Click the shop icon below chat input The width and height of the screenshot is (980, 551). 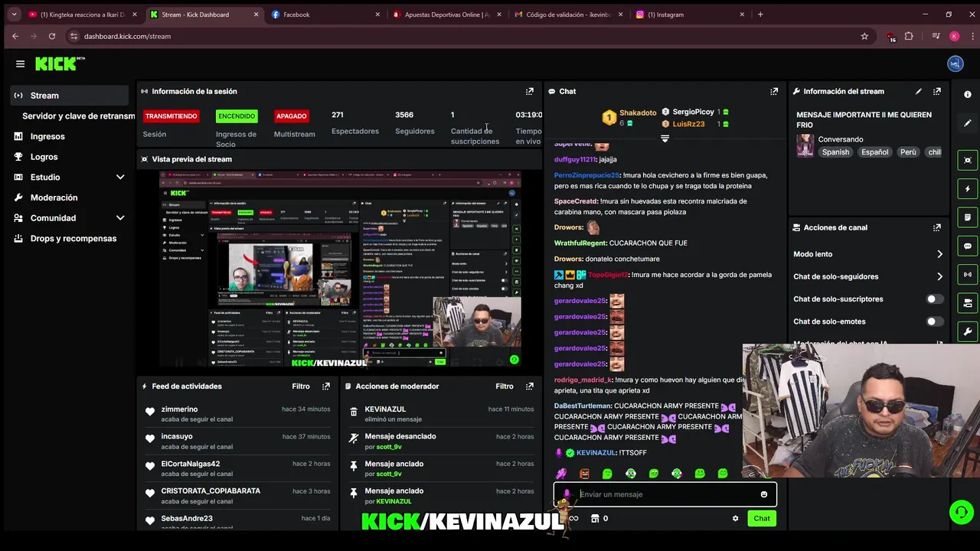click(595, 518)
